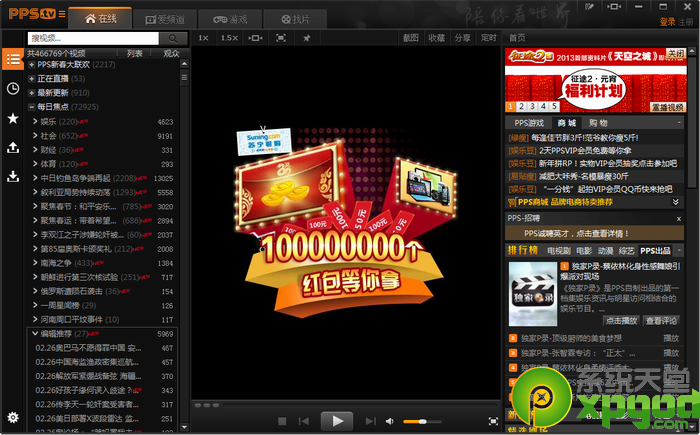Click the stop playback button

tap(282, 421)
